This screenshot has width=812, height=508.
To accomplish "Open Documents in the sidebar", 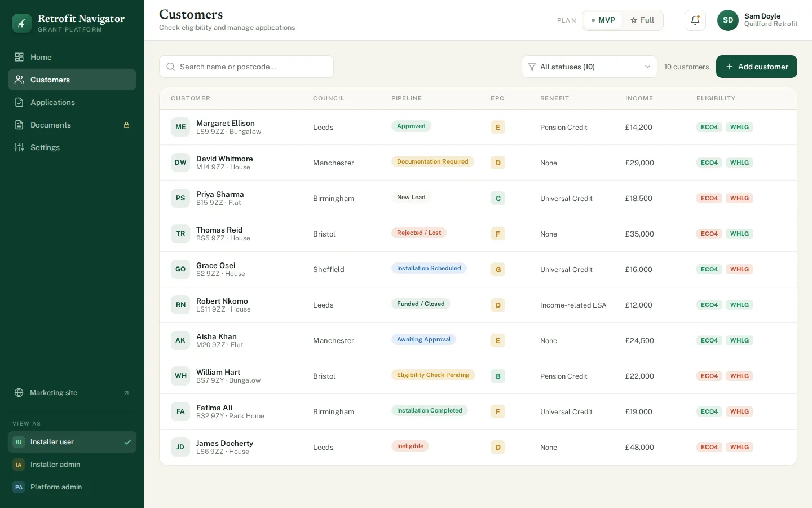I will tap(72, 125).
